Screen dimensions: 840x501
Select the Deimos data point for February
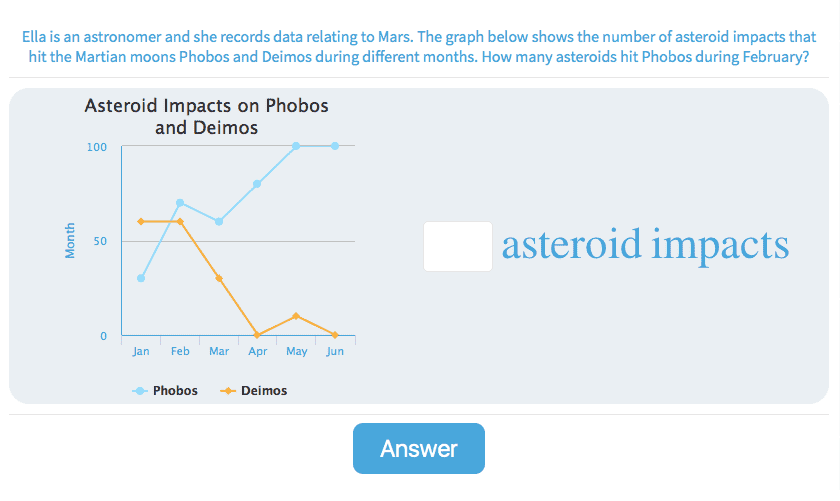180,221
